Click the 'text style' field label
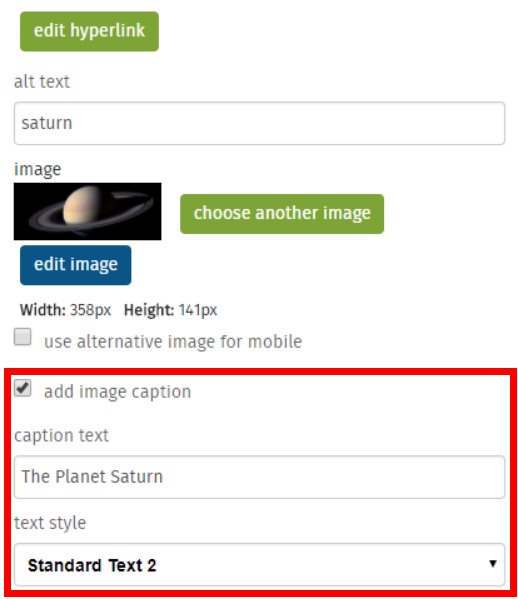Screen dimensions: 518x599 click(50, 523)
